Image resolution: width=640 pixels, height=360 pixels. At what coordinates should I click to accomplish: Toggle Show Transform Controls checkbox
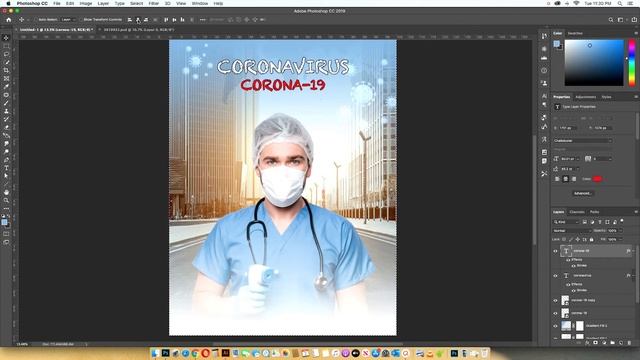[81, 20]
